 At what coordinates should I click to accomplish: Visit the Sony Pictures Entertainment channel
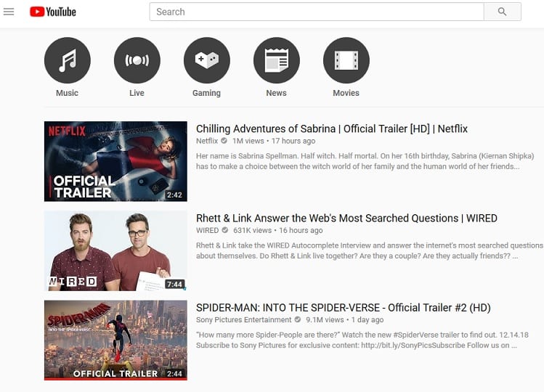[x=243, y=320]
